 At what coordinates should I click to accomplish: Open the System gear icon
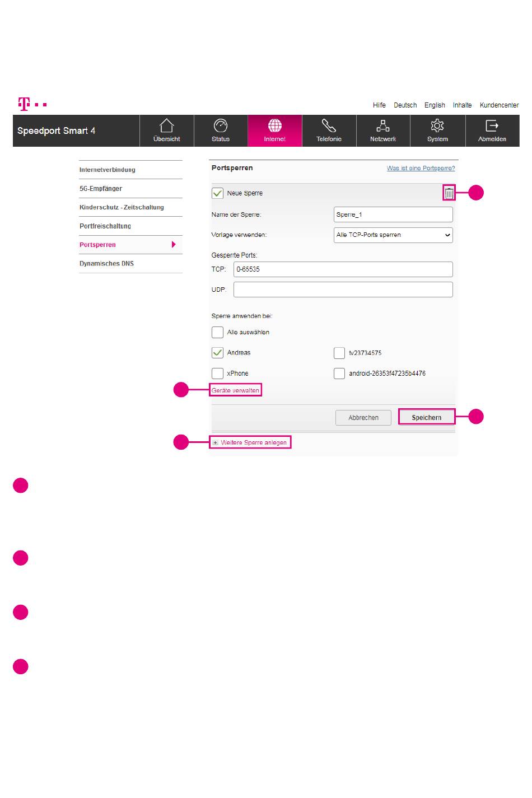point(437,125)
